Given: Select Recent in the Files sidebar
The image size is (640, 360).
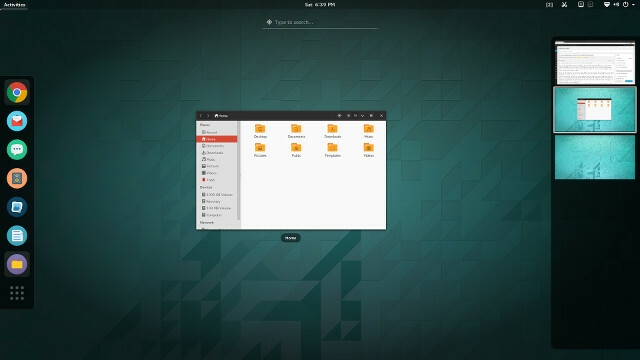Looking at the screenshot, I should [216, 132].
